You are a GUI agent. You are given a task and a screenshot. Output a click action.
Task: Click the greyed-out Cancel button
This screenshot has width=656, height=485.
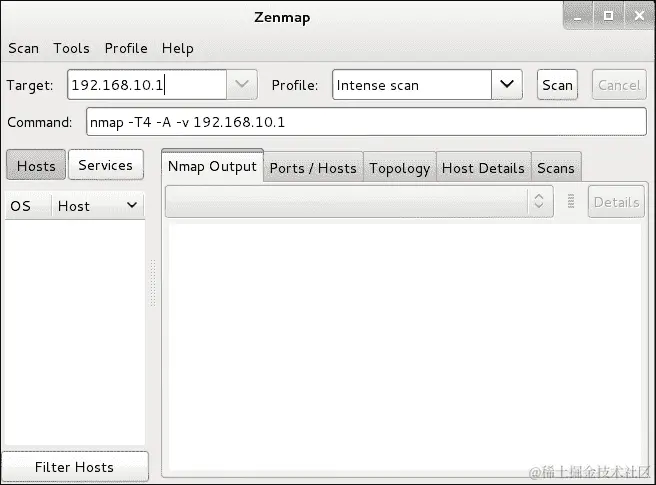click(619, 85)
